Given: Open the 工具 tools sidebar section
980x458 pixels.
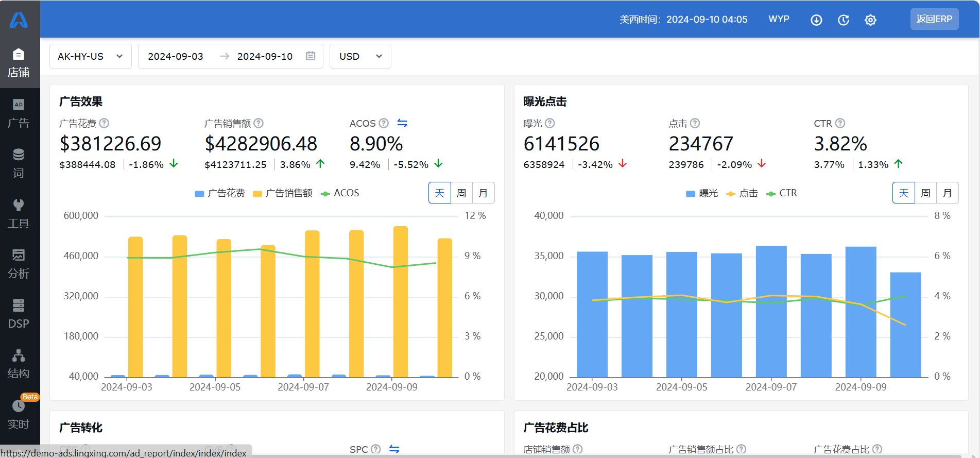Looking at the screenshot, I should click(19, 214).
